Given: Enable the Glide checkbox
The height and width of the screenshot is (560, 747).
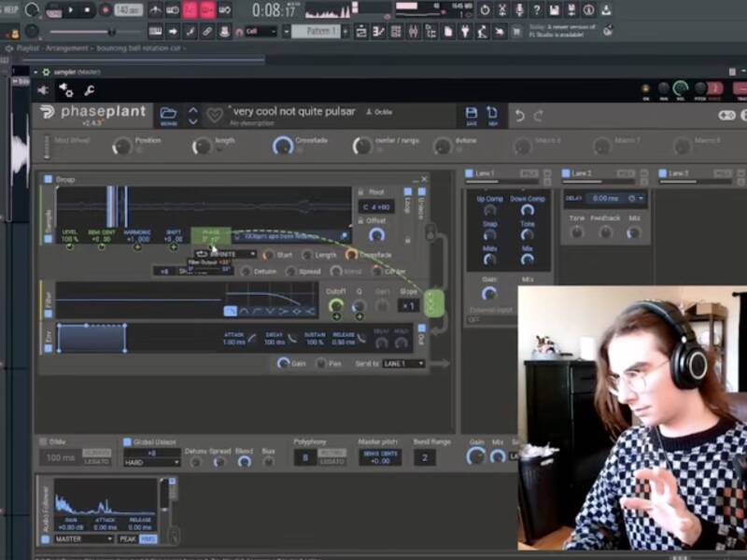Looking at the screenshot, I should [44, 441].
